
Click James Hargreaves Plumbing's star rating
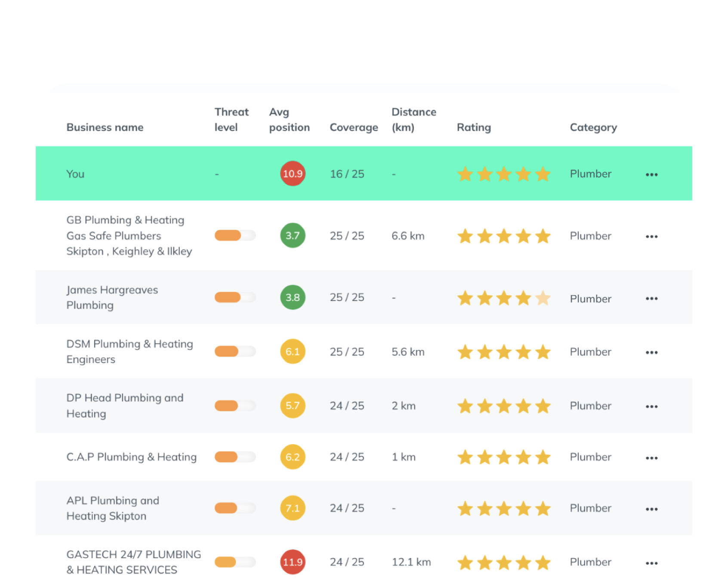pos(504,298)
